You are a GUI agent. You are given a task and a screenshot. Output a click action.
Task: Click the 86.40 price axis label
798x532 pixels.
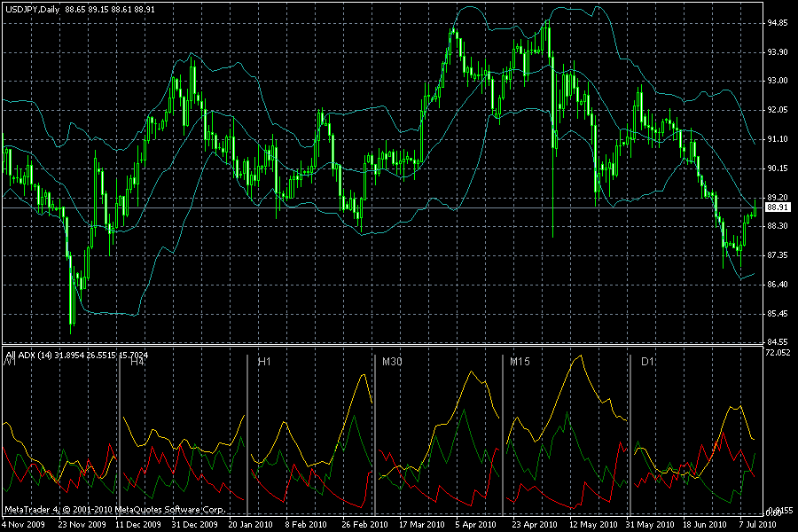coord(777,285)
